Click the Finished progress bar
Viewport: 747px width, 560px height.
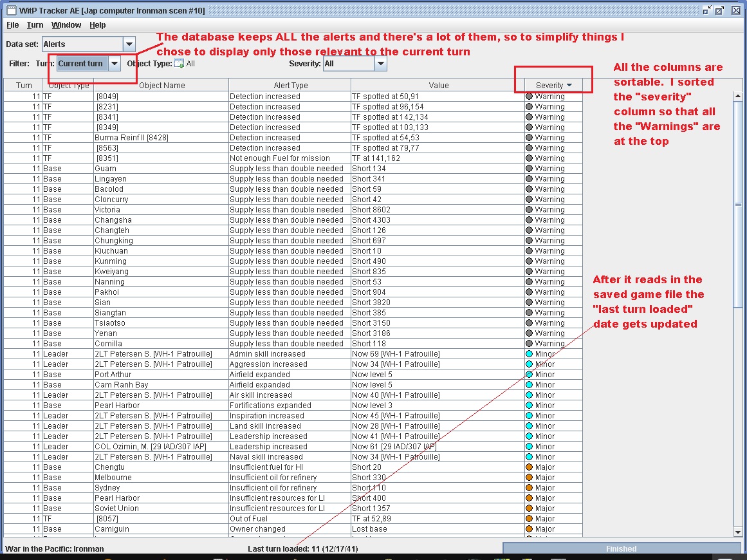[x=622, y=548]
